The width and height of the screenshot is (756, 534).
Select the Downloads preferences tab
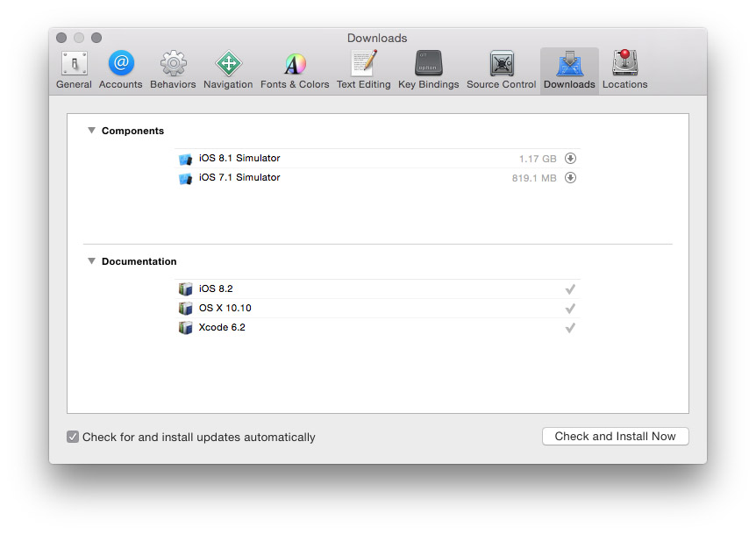pyautogui.click(x=569, y=70)
